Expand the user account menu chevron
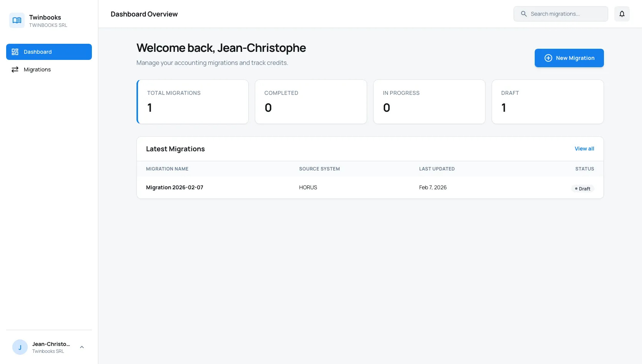Screen dimensions: 642x364 [82, 347]
